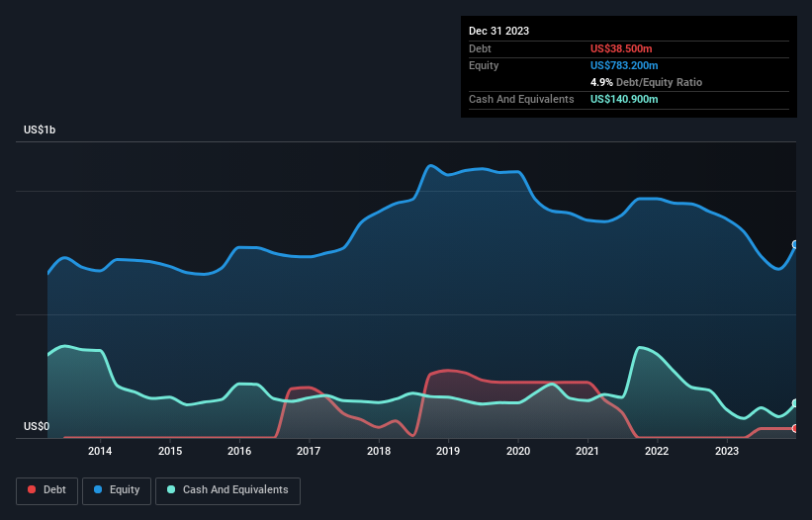
Task: Click the 2023 x-axis label
Action: click(727, 451)
